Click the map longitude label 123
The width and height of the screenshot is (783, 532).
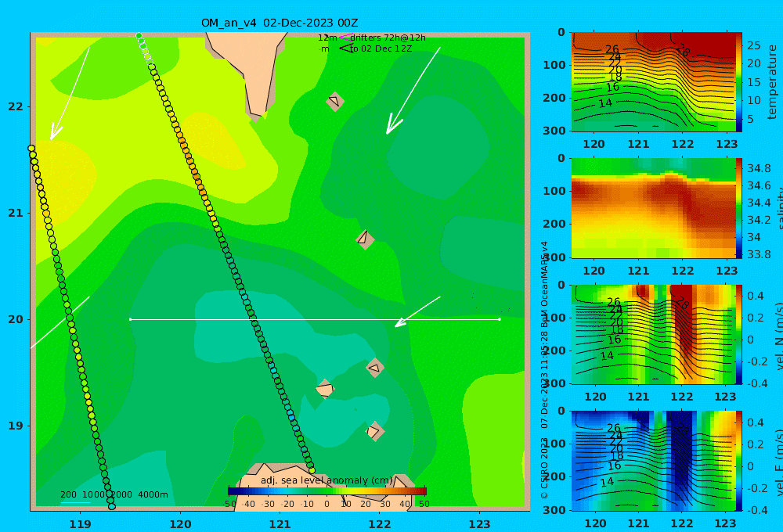479,524
